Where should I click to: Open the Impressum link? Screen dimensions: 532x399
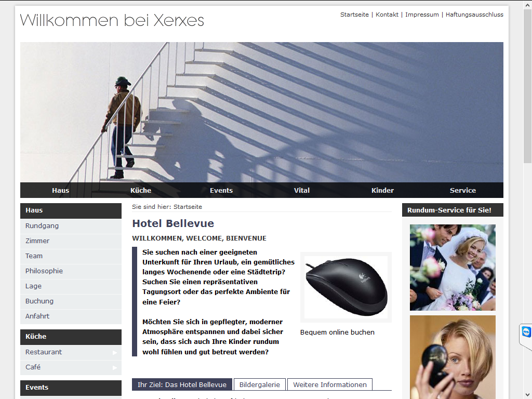click(422, 15)
